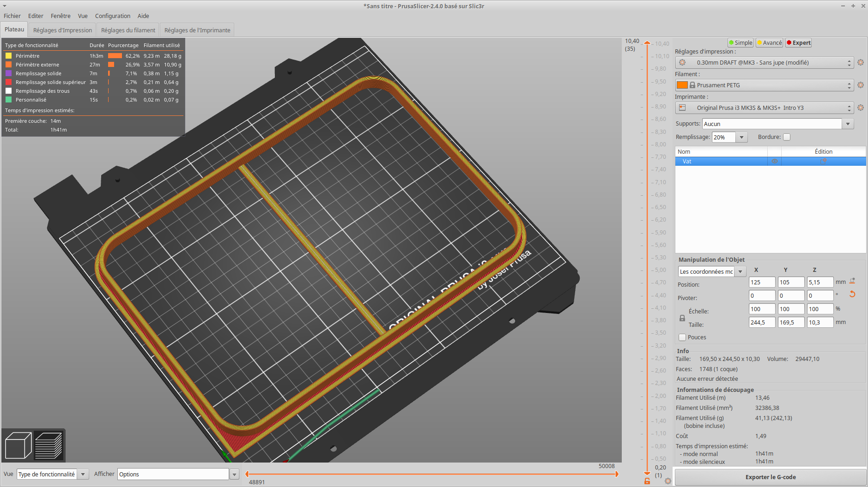868x487 pixels.
Task: Open the Configuration menu
Action: (x=112, y=16)
